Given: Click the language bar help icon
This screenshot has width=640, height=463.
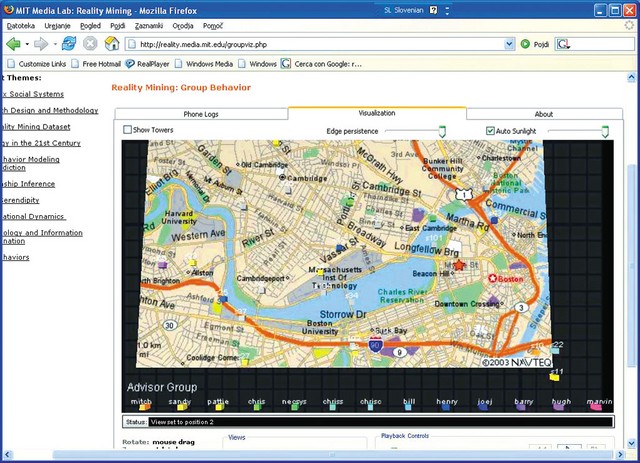Looking at the screenshot, I should coord(433,10).
